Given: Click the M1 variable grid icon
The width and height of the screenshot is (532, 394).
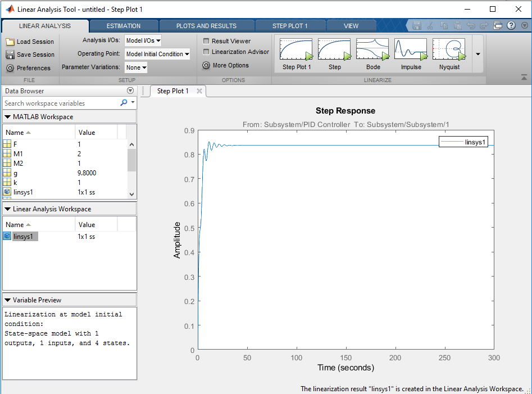Looking at the screenshot, I should pos(7,154).
